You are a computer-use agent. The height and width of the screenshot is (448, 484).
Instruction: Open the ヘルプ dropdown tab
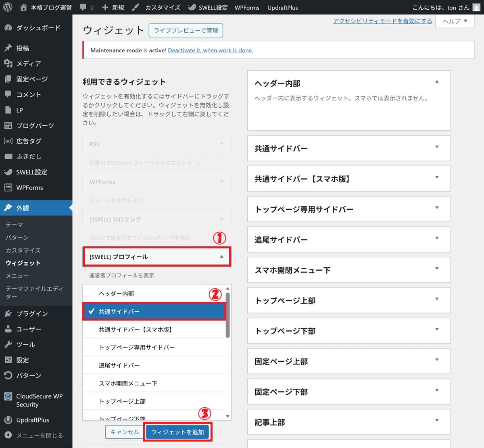[455, 21]
